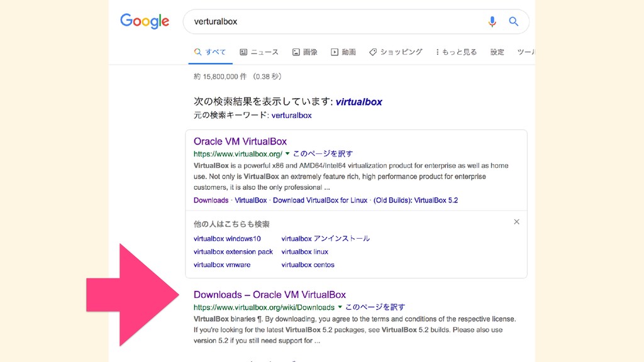This screenshot has height=362, width=644.
Task: Search virtualbox linux suggestion
Action: click(x=305, y=251)
